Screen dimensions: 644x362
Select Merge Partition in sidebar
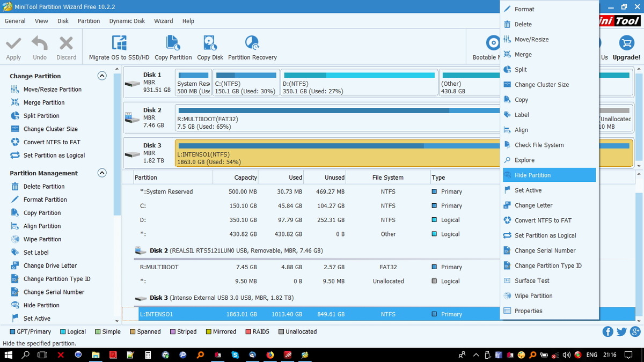43,102
